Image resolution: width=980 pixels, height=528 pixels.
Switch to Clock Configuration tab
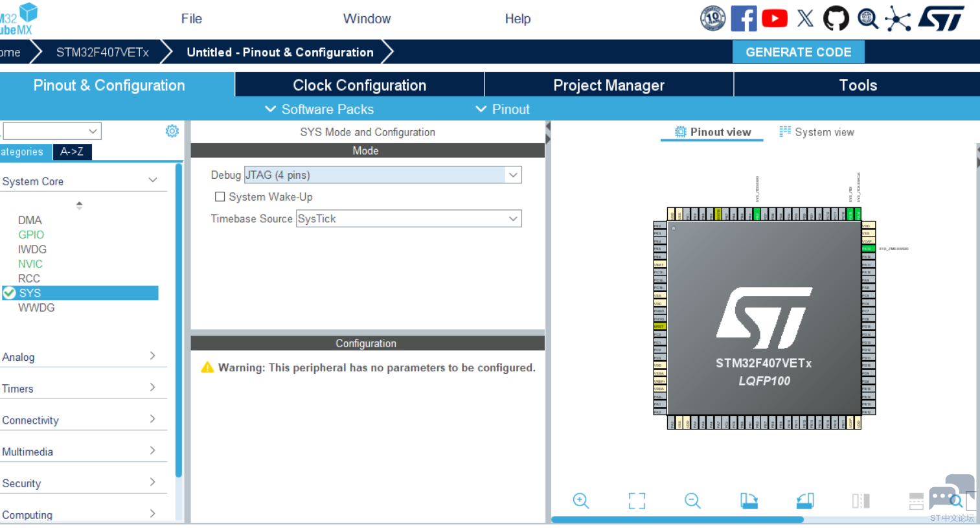[359, 85]
